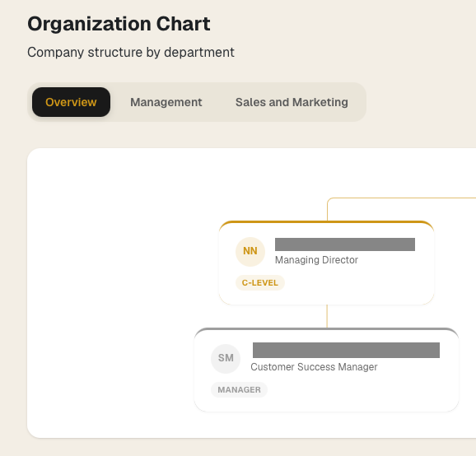Viewport: 476px width, 456px height.
Task: Open the Sales and Marketing tab
Action: 292,102
